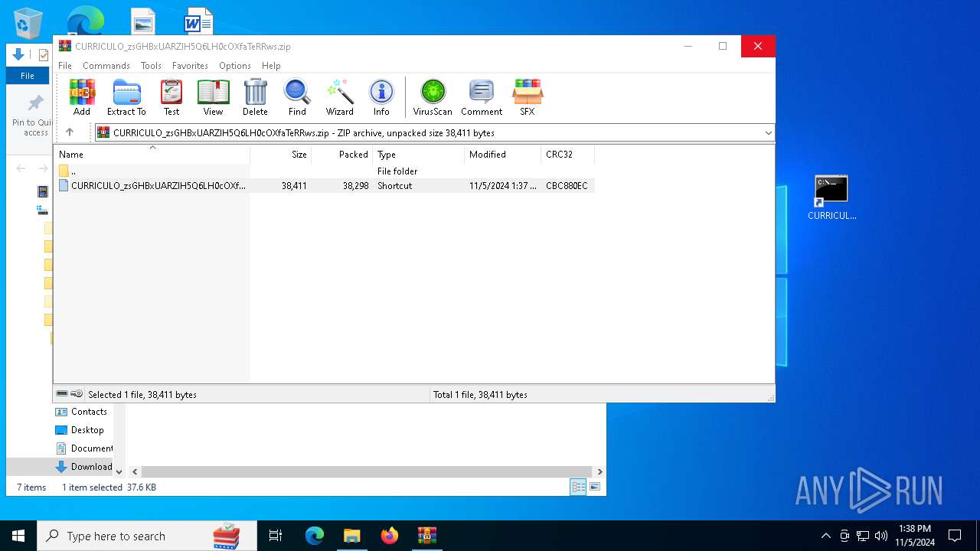Click the Delete trash icon

pos(255,97)
